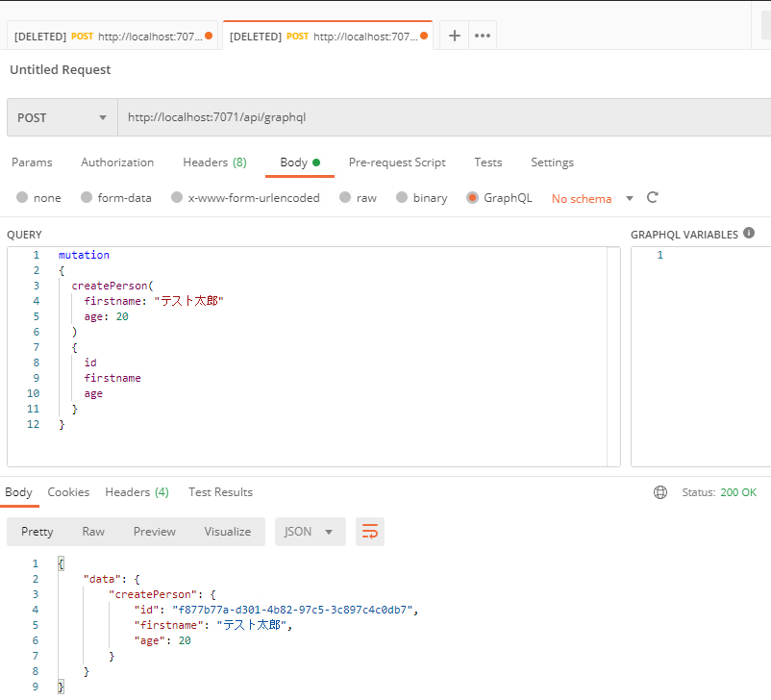The image size is (771, 700).
Task: Open the Tests tab
Action: [488, 162]
